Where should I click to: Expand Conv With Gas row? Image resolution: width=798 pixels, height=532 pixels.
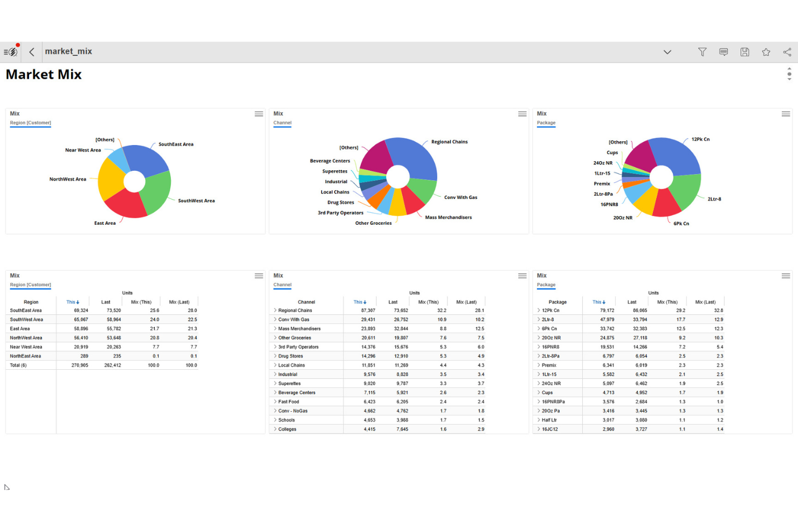tap(276, 320)
